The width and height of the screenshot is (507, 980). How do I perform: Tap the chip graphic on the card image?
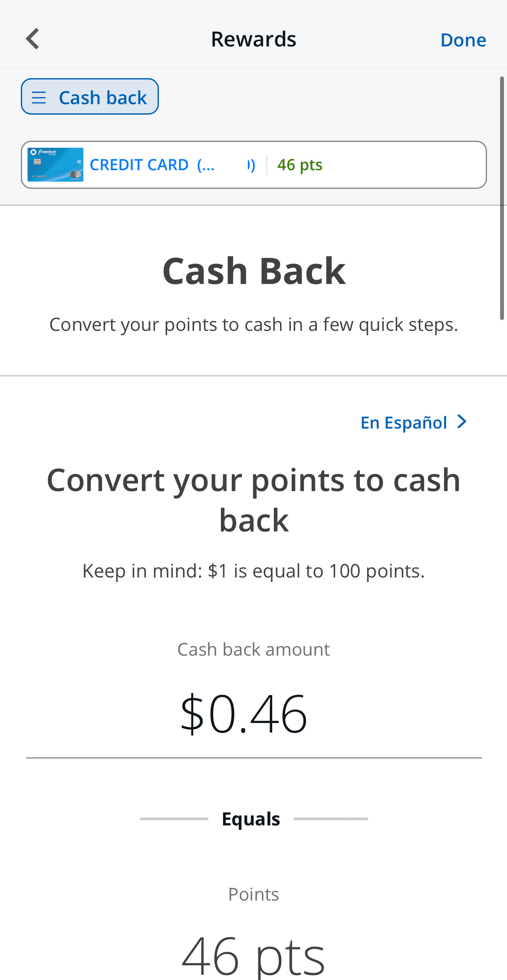pos(37,162)
